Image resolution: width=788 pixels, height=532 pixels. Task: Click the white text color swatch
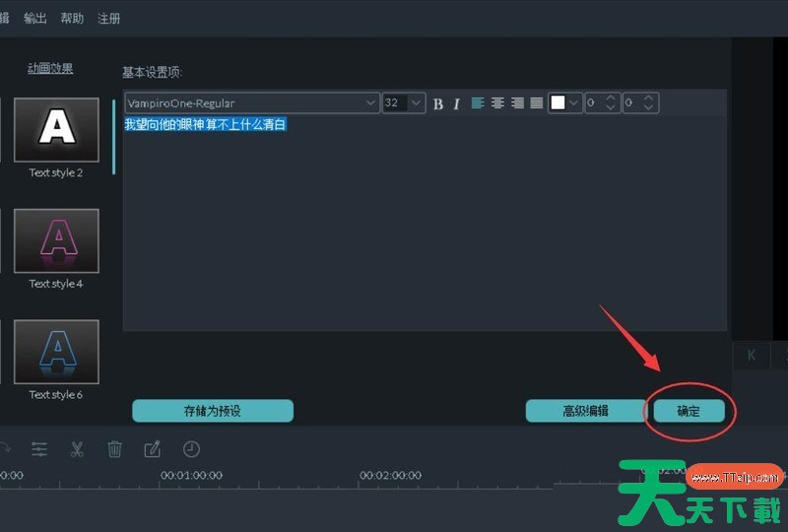point(558,103)
